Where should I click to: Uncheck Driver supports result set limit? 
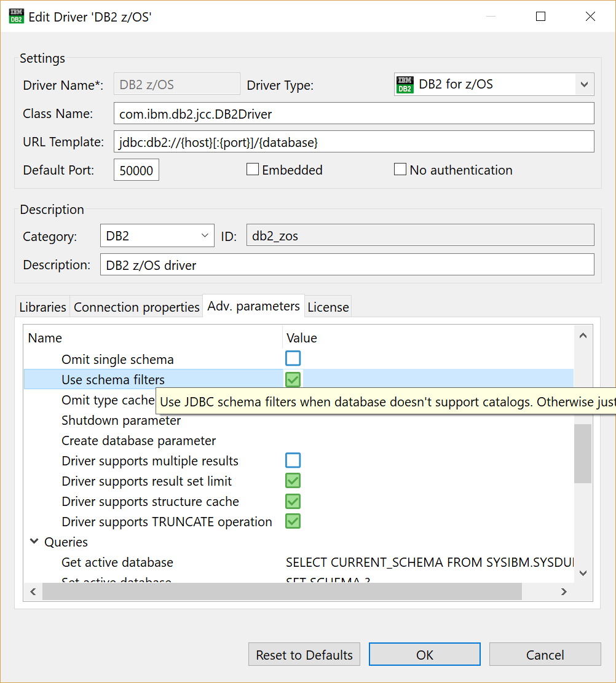(x=293, y=481)
